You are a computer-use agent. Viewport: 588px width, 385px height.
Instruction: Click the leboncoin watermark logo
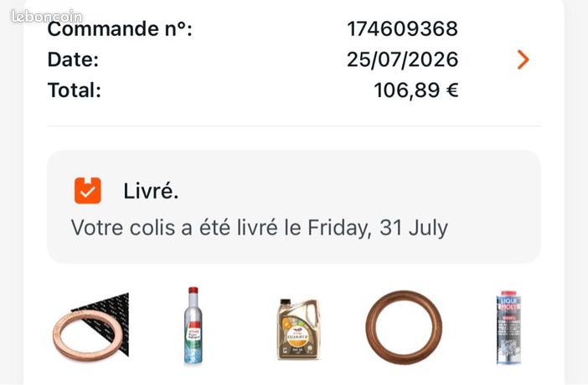(47, 16)
